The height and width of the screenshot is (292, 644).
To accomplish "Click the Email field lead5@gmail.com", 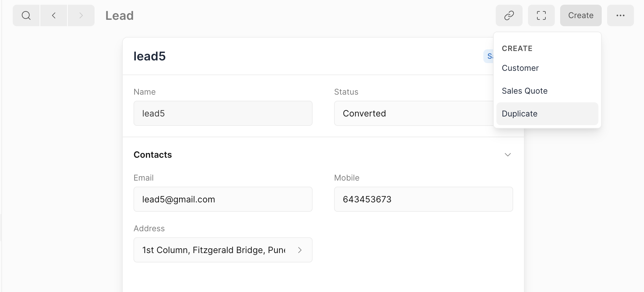I will click(x=223, y=199).
